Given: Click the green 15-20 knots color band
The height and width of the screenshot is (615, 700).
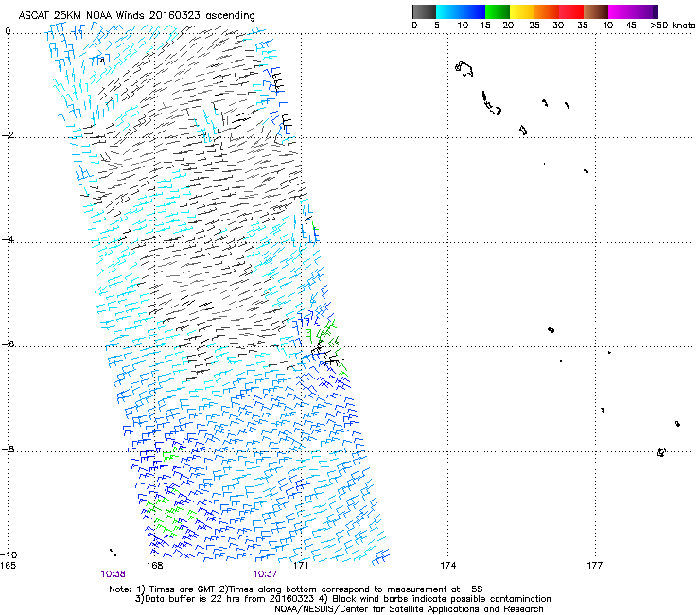Looking at the screenshot, I should pos(498,11).
